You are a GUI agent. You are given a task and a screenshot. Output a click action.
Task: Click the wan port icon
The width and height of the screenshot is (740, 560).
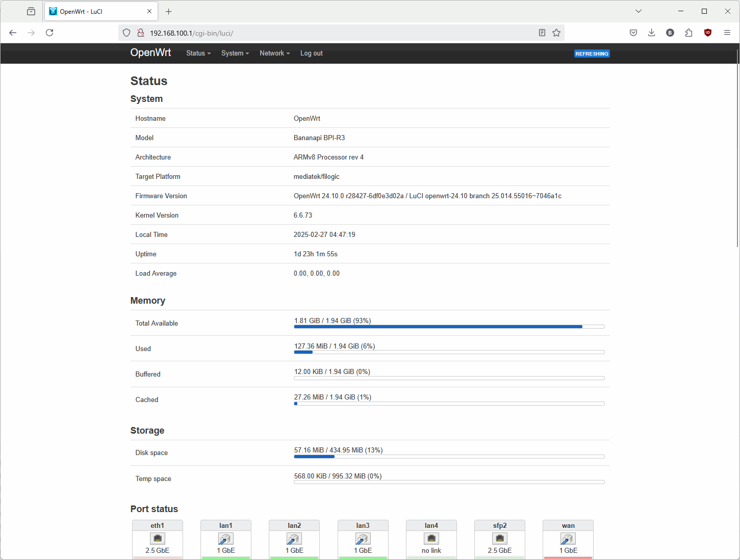point(568,539)
